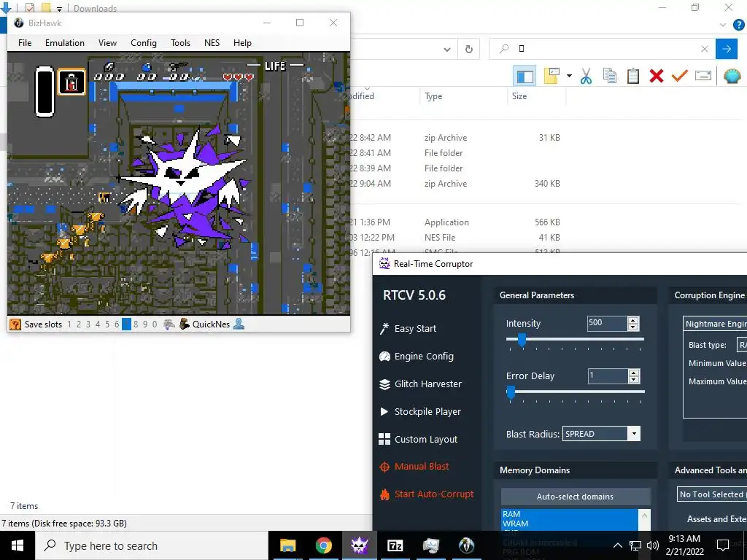
Task: Select the 41 KB NES File row
Action: [454, 238]
